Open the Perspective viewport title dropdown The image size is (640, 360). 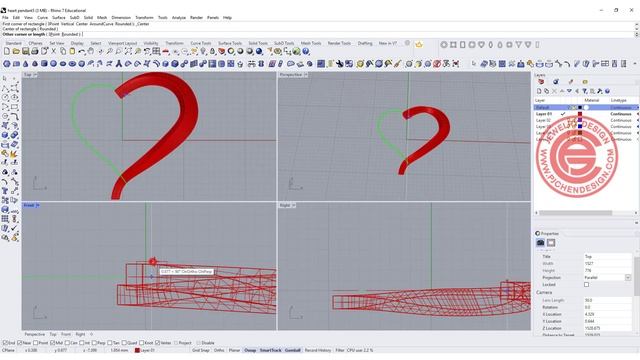[306, 75]
